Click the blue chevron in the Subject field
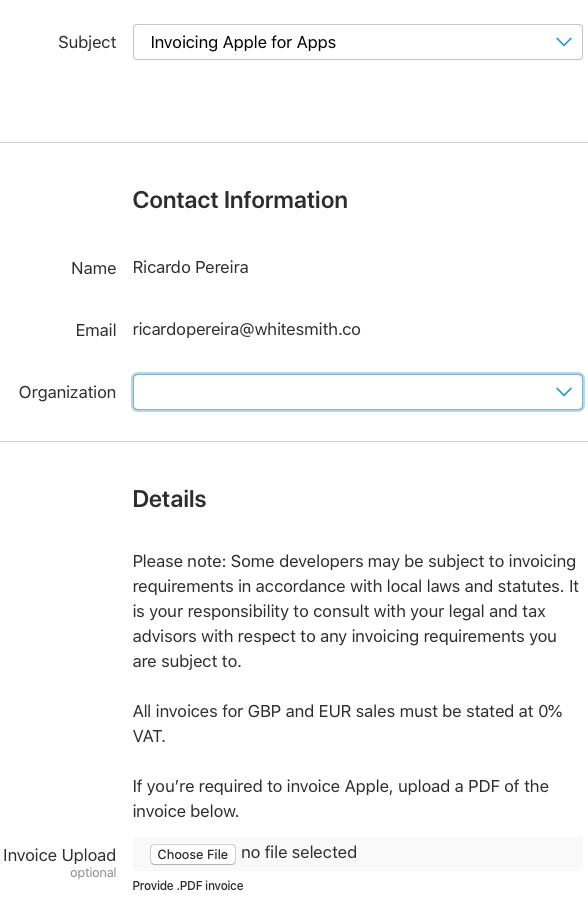Viewport: 588px width, 918px height. 563,42
